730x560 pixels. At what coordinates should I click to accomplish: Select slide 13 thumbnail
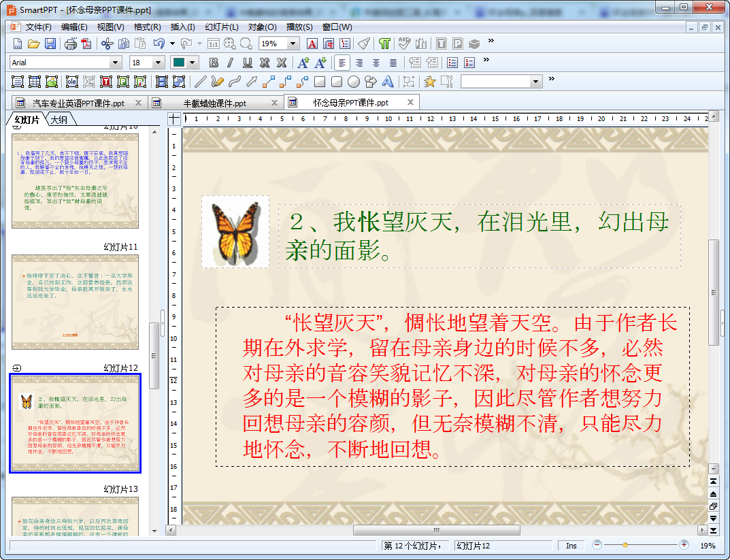(x=75, y=516)
